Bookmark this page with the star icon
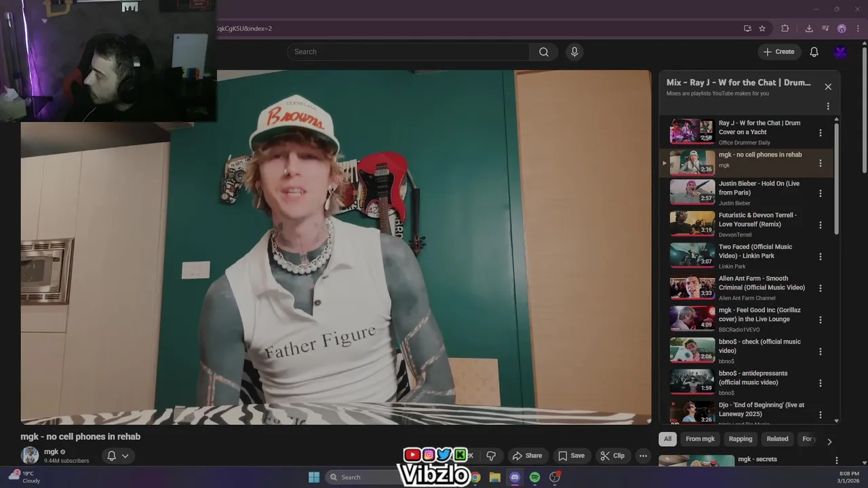Screen dimensions: 868x488 762,28
